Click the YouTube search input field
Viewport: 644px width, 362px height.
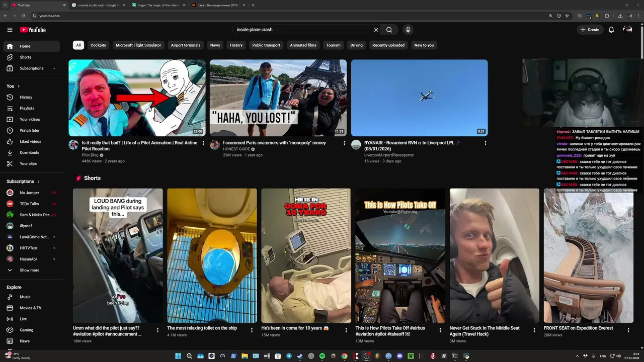tap(303, 30)
